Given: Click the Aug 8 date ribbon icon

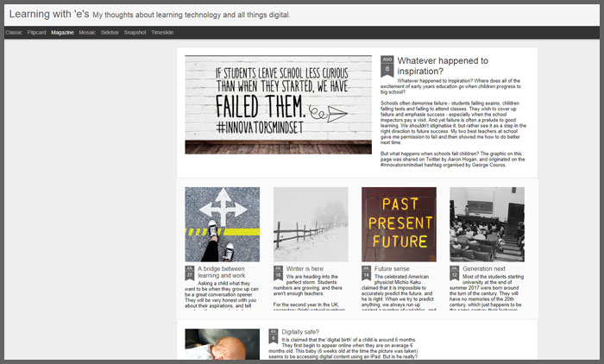Looking at the screenshot, I should pos(387,66).
